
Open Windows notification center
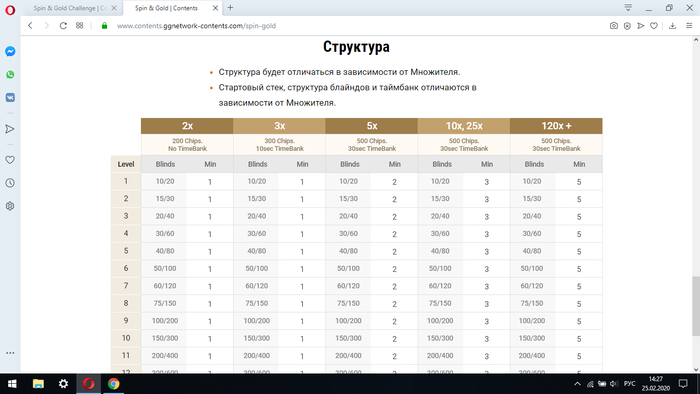click(683, 384)
